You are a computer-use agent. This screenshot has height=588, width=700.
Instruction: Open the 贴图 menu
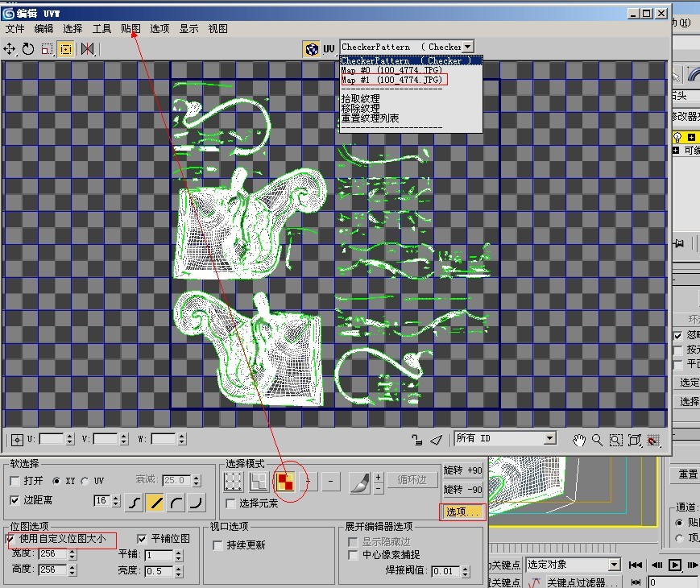coord(130,28)
